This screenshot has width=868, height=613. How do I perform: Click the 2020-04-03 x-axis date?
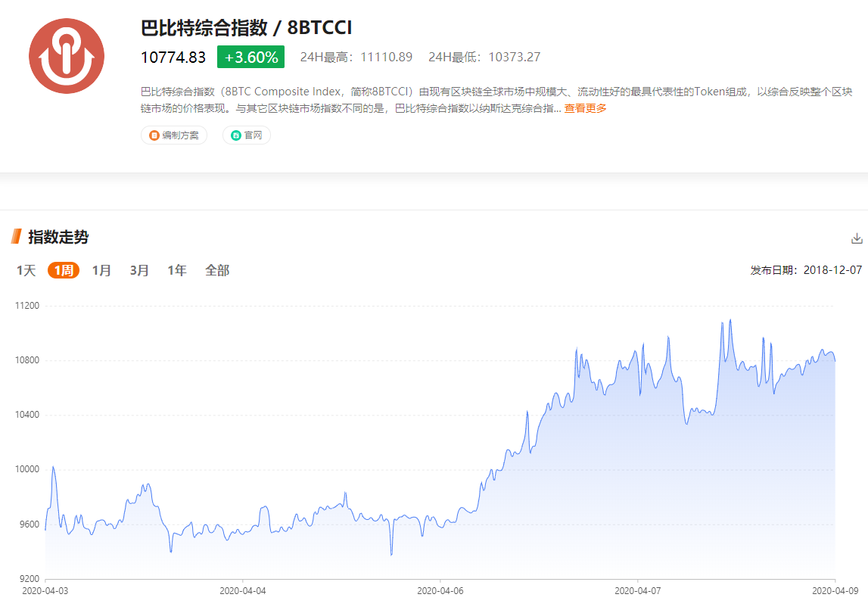click(x=45, y=591)
